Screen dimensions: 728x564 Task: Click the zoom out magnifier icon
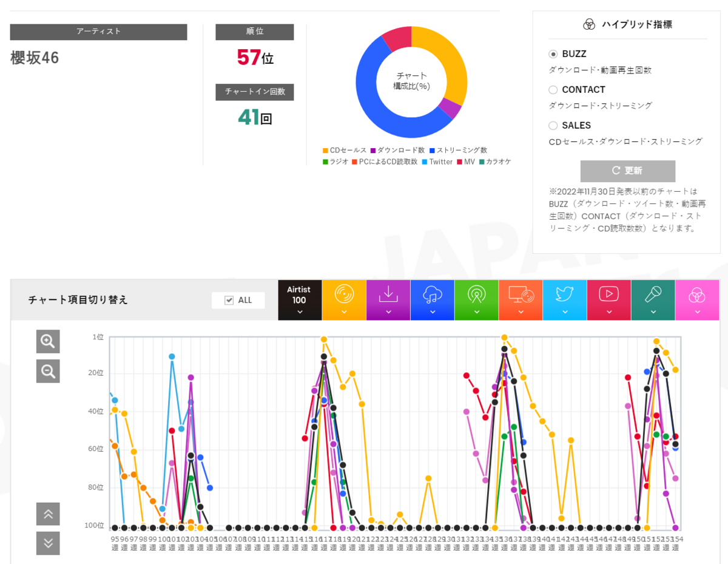click(48, 371)
